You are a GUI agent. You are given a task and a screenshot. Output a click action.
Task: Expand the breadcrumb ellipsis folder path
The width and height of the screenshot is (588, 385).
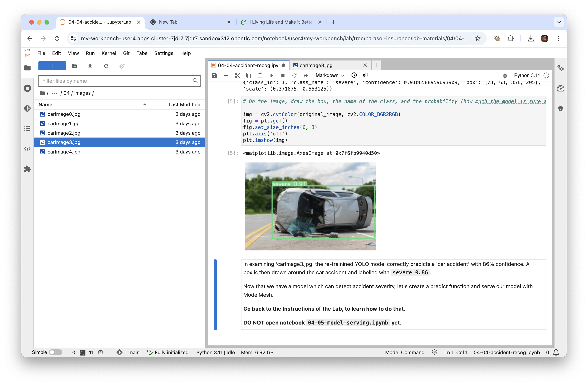point(54,93)
